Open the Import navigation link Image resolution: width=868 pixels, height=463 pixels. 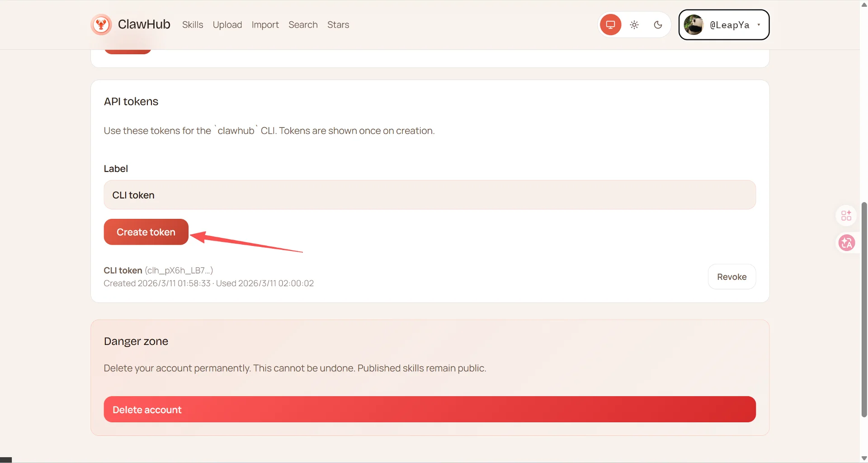265,25
